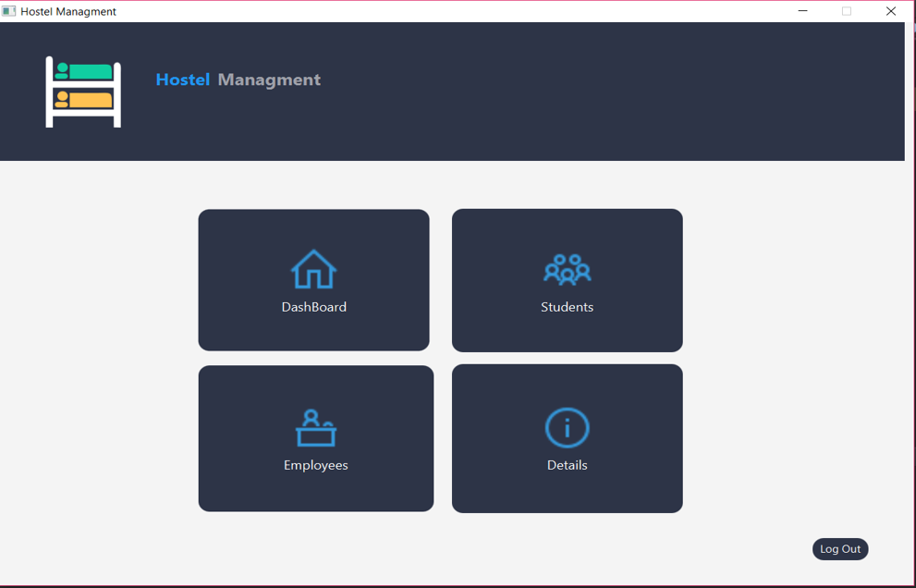Open the DashBoard card
The width and height of the screenshot is (916, 588).
click(x=314, y=280)
